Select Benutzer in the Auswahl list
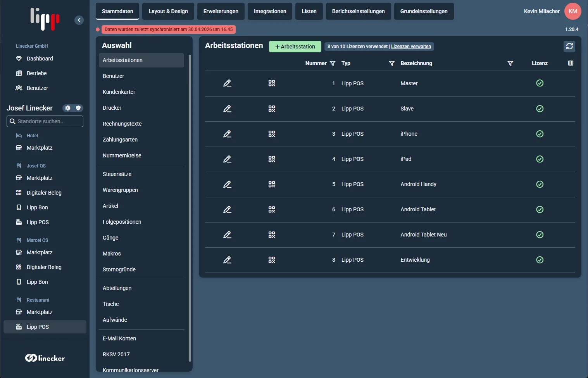588x378 pixels. [141, 76]
